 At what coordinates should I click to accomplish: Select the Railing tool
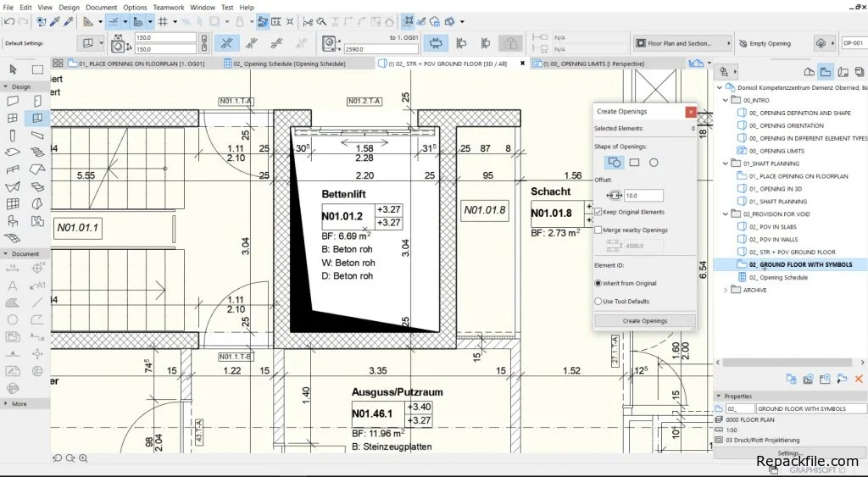13,169
